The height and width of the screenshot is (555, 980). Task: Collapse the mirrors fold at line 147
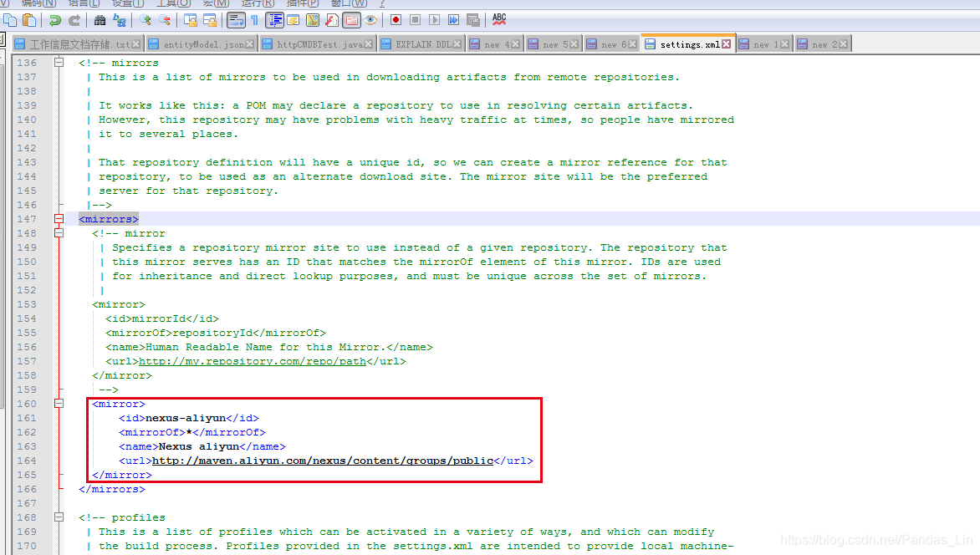[59, 219]
